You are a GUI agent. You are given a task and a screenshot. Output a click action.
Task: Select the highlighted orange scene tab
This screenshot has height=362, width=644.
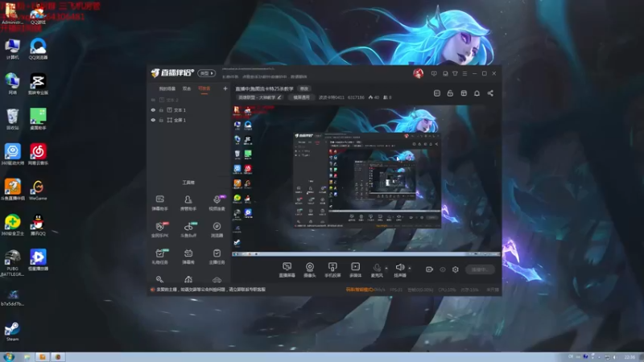click(204, 88)
